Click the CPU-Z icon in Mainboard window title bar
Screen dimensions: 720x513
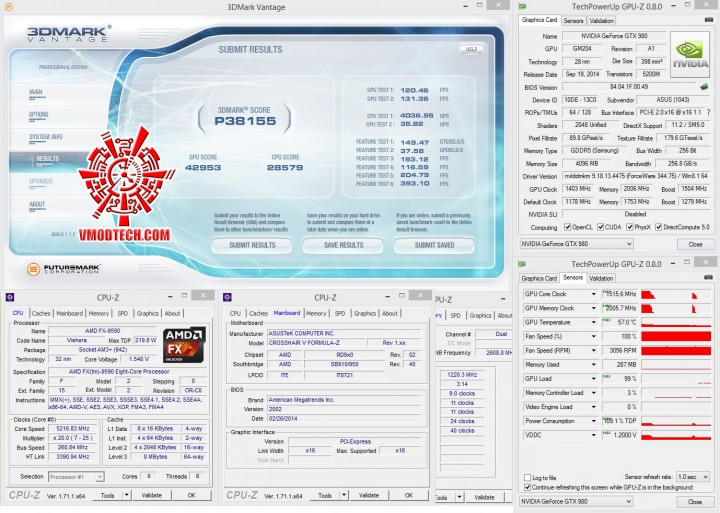point(227,297)
